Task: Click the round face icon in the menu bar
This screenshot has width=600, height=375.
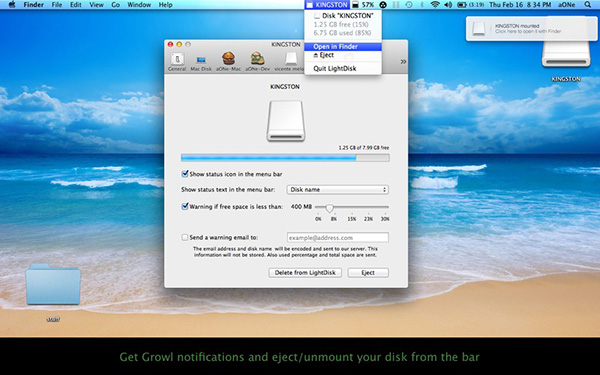Action: [383, 5]
